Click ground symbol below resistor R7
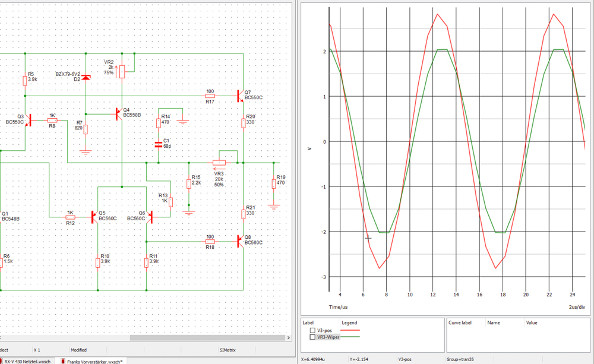The width and height of the screenshot is (594, 364). tap(86, 152)
